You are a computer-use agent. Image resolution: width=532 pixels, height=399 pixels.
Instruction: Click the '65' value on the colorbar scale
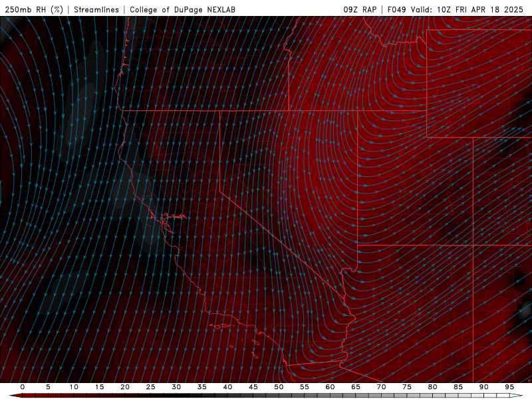point(356,387)
